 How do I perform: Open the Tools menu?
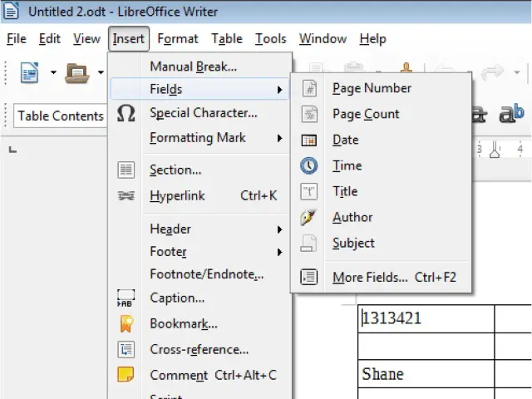click(x=271, y=39)
